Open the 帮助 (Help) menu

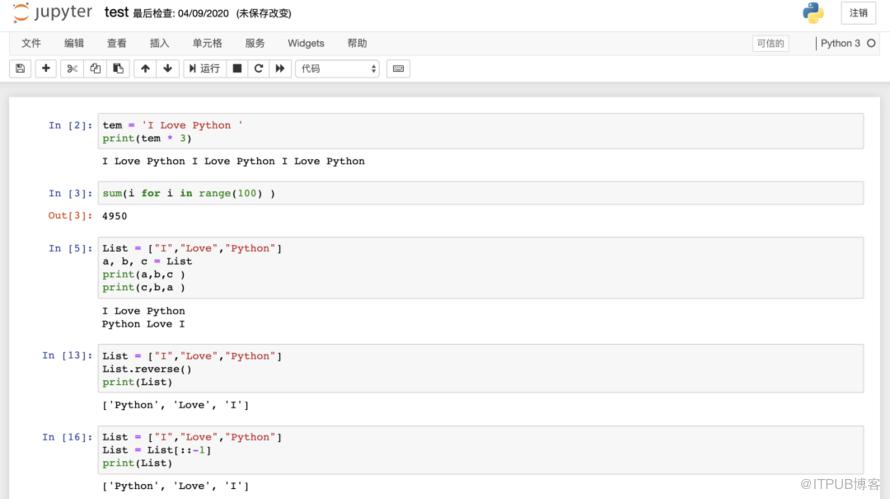[357, 43]
